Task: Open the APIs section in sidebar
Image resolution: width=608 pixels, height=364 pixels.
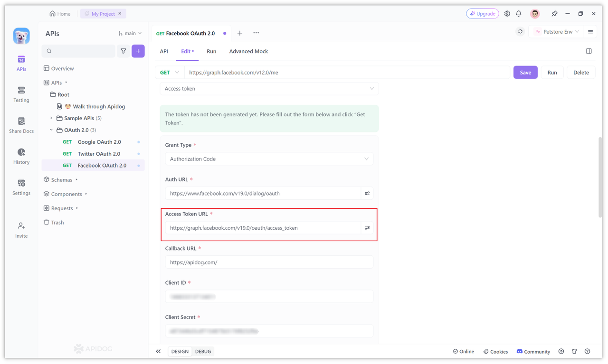Action: point(21,63)
